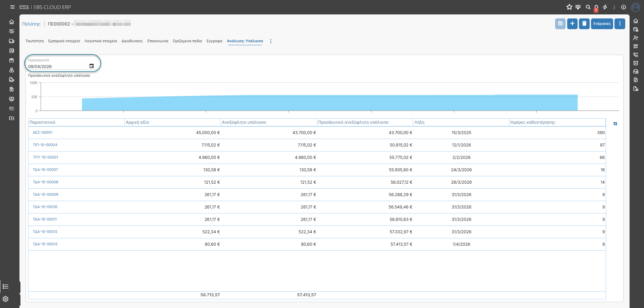The height and width of the screenshot is (308, 644).
Task: Switch to the Οριζόμενα πεδία tab
Action: point(187,41)
